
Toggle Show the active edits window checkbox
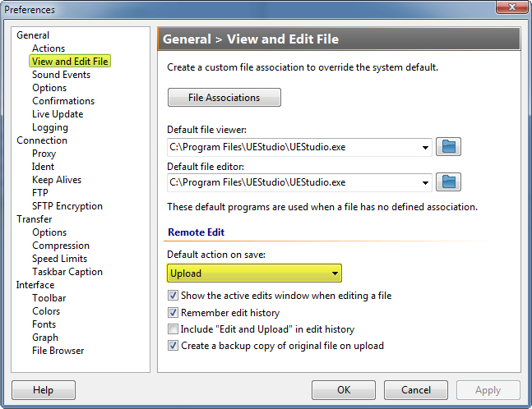pos(173,296)
